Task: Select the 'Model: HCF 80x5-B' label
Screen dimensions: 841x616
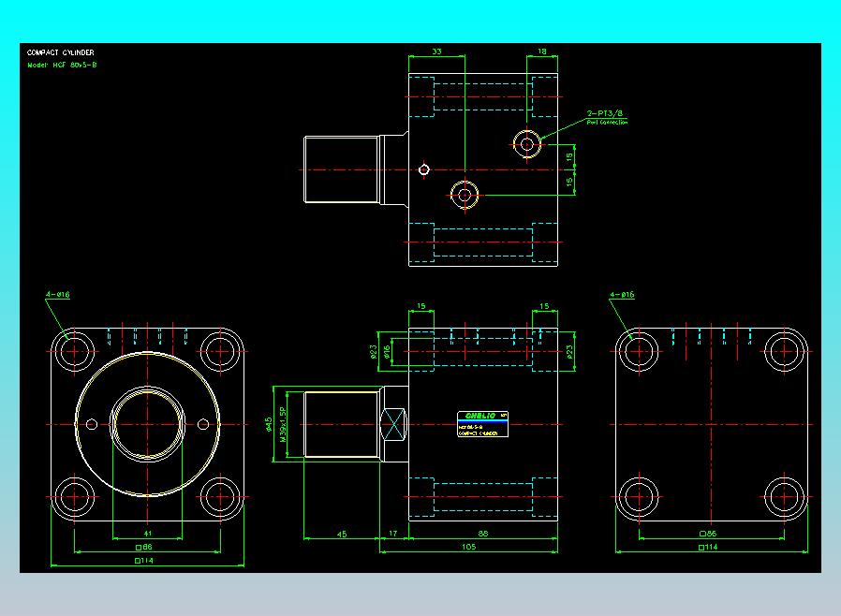Action: [x=62, y=65]
